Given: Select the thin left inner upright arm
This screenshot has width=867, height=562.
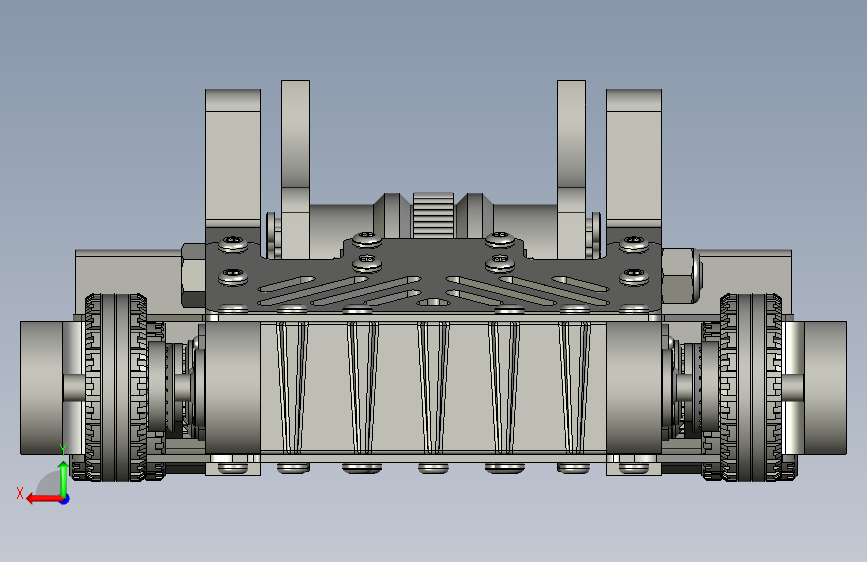Looking at the screenshot, I should pos(295,169).
